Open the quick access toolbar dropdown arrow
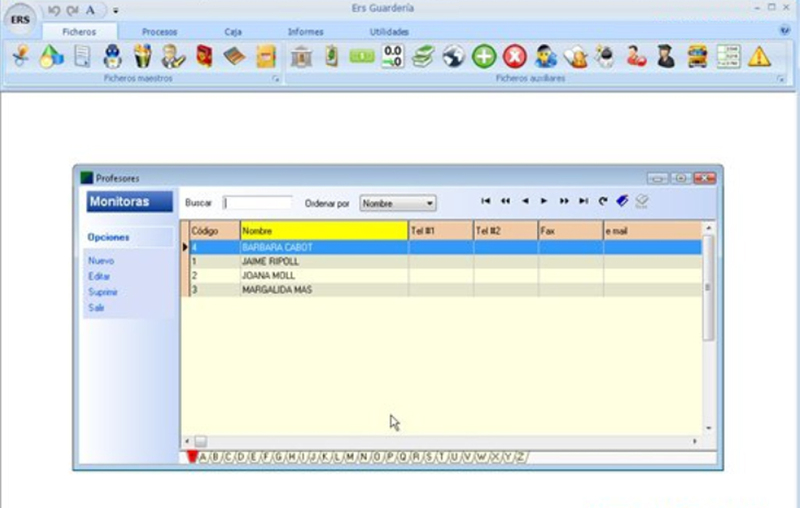Image resolution: width=800 pixels, height=508 pixels. (x=115, y=10)
